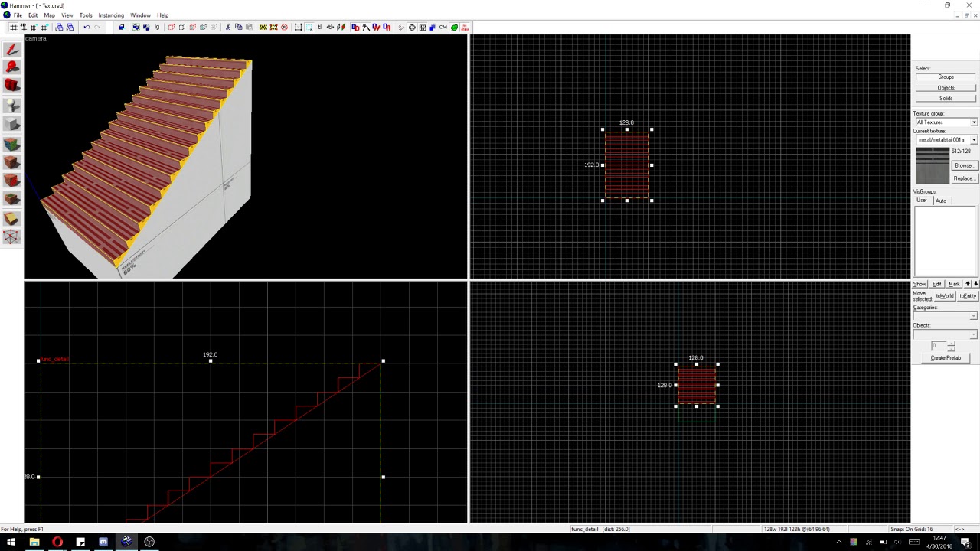The width and height of the screenshot is (980, 551).
Task: Select the Toggle Texture Application tool
Action: (x=11, y=144)
